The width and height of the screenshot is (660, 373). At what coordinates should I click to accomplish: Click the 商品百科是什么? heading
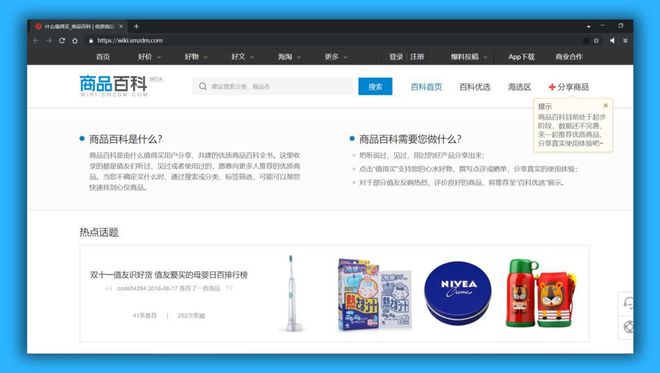click(x=126, y=139)
